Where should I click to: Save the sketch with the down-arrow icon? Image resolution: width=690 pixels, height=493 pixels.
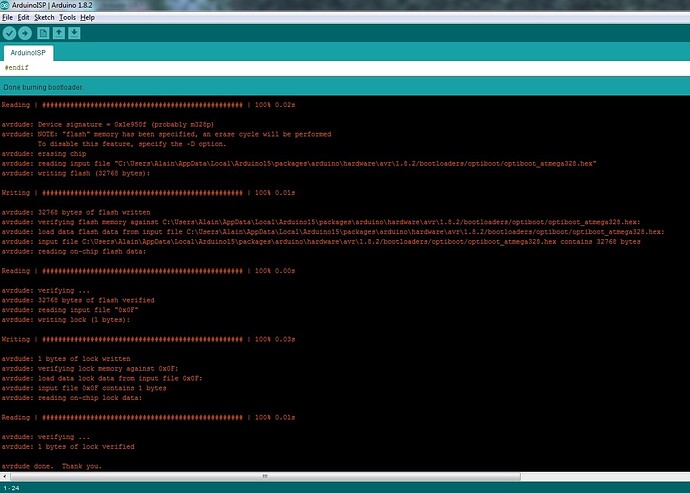74,33
